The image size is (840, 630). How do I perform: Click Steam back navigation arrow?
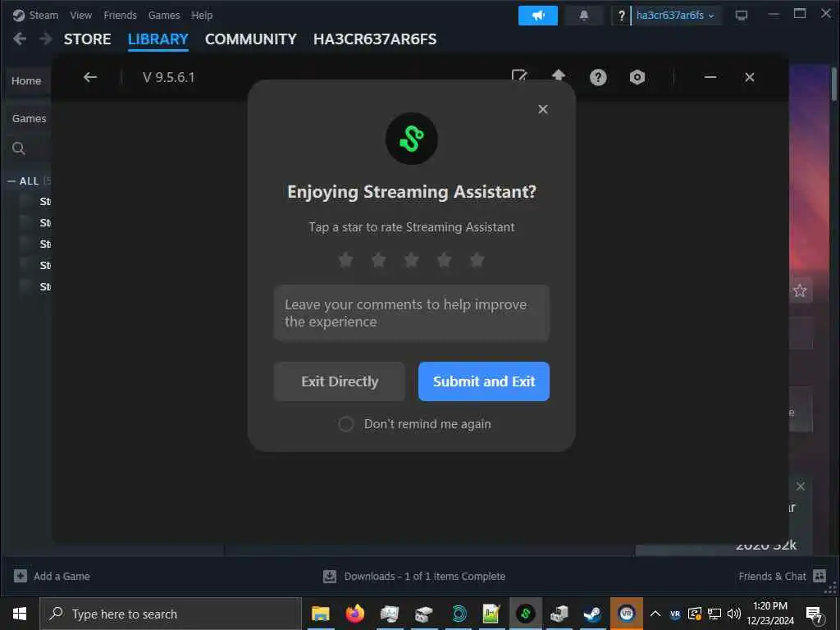tap(20, 39)
